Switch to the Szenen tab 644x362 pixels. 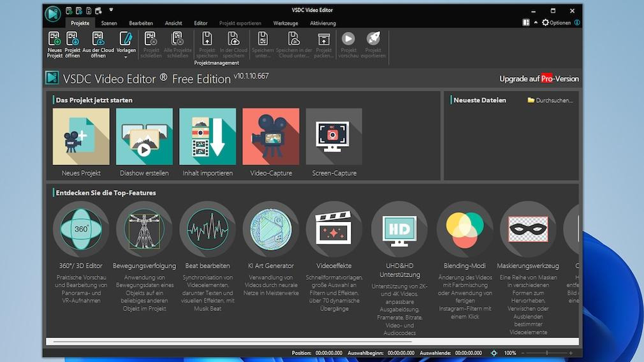point(109,24)
